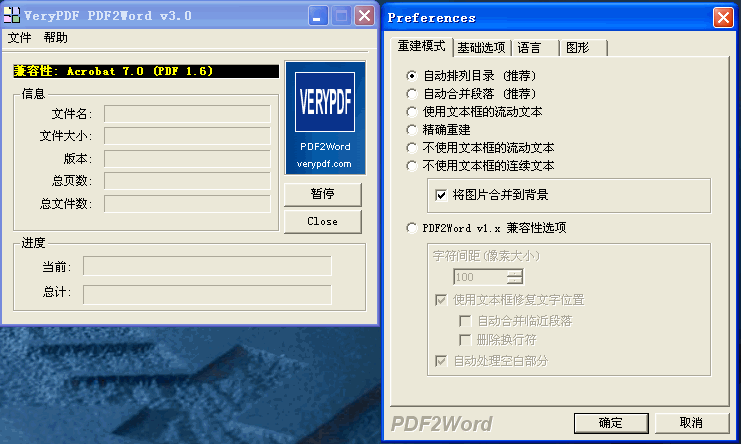Click the 字符间距 value field showing 100
The width and height of the screenshot is (741, 444).
coord(480,277)
